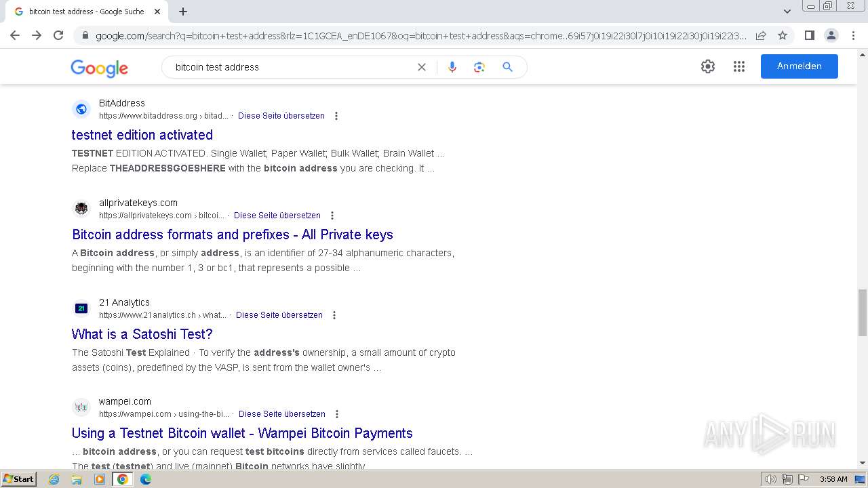
Task: Open the allprivatekeys.com favicon
Action: (x=81, y=208)
